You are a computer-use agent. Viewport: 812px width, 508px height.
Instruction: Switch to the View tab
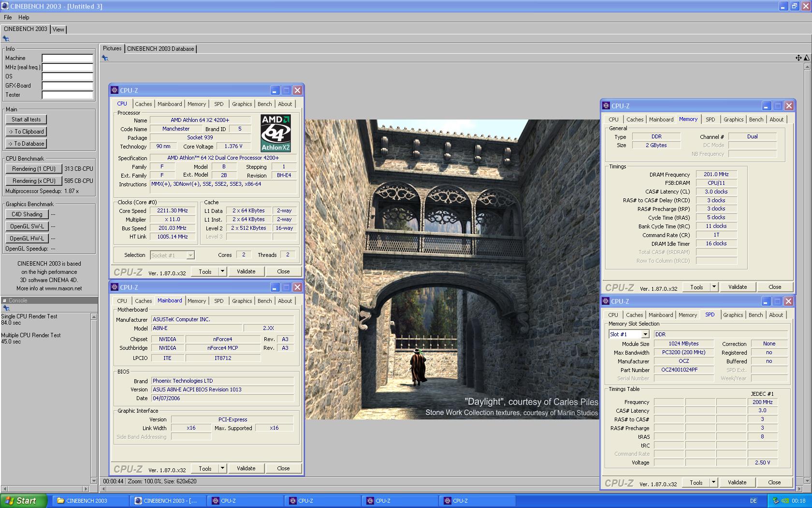pos(58,30)
